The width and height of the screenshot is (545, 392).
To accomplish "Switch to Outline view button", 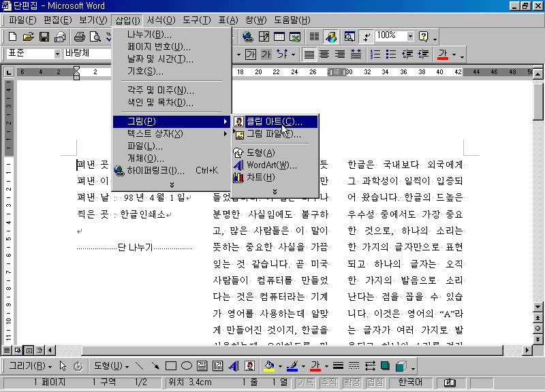I will (40, 350).
